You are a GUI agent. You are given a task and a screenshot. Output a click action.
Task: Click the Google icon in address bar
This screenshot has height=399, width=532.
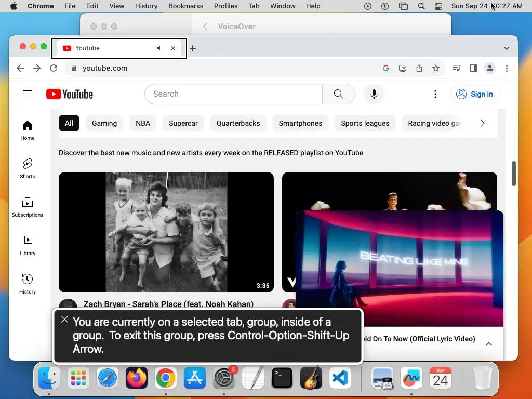point(386,68)
